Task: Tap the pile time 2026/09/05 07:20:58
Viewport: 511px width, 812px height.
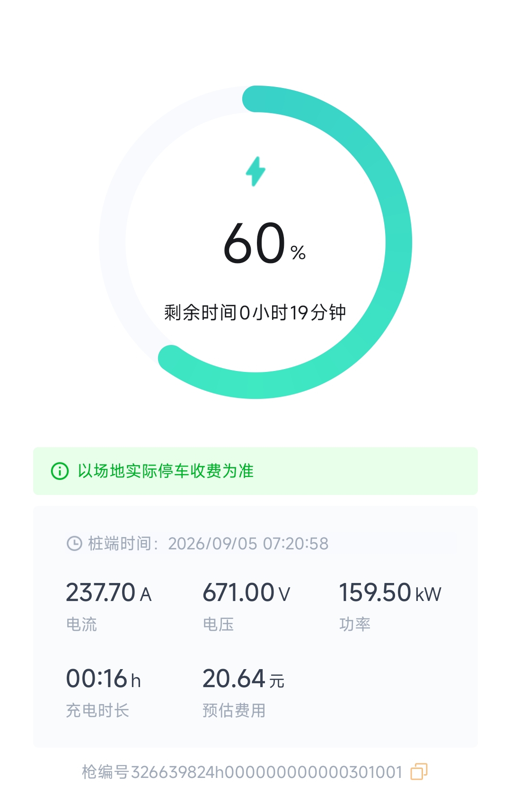Action: tap(248, 544)
